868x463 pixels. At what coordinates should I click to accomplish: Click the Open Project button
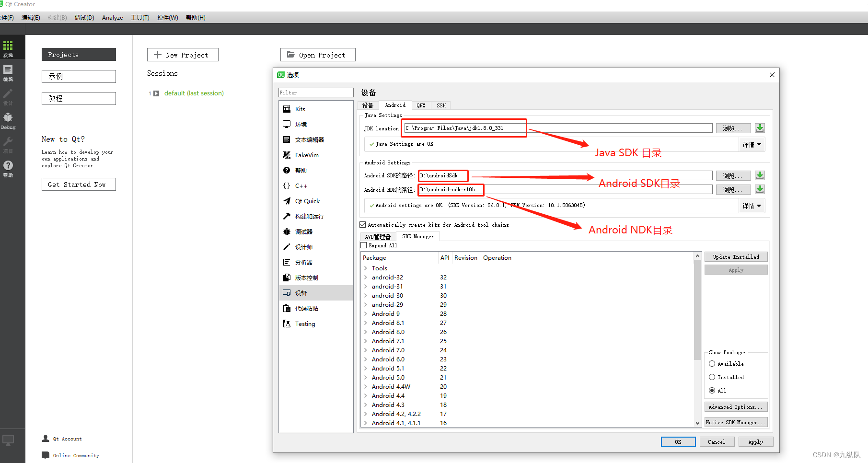click(318, 55)
